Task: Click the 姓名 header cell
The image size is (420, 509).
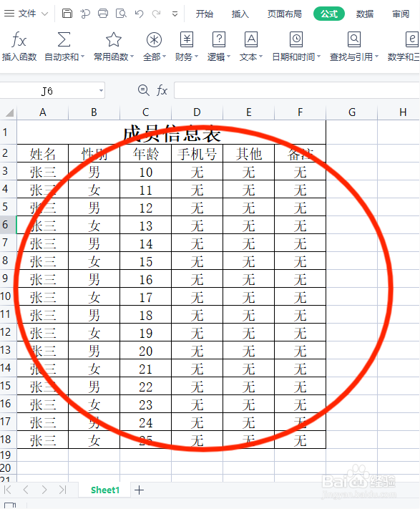Action: point(42,153)
